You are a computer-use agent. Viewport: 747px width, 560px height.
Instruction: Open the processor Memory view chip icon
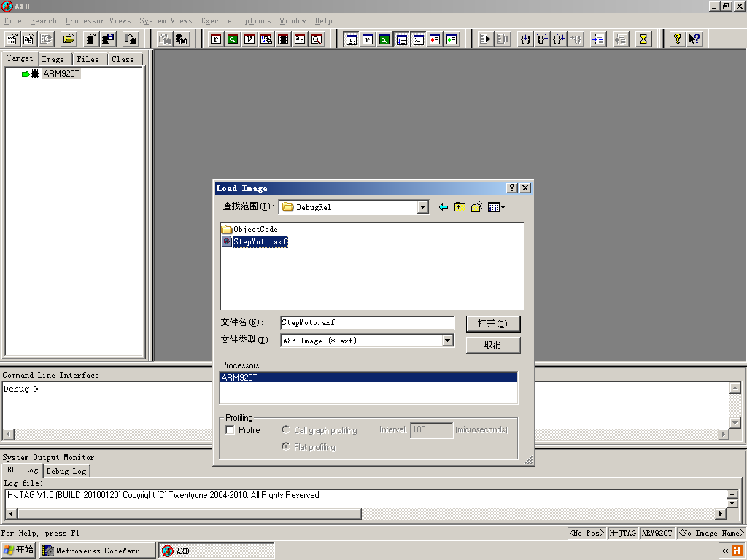(283, 39)
